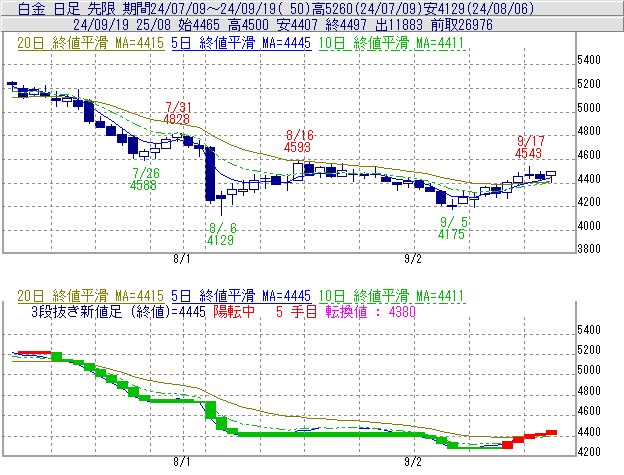Click the 3段抜き新値足 (終値)=4445 label
624x475 pixels.
coord(118,311)
